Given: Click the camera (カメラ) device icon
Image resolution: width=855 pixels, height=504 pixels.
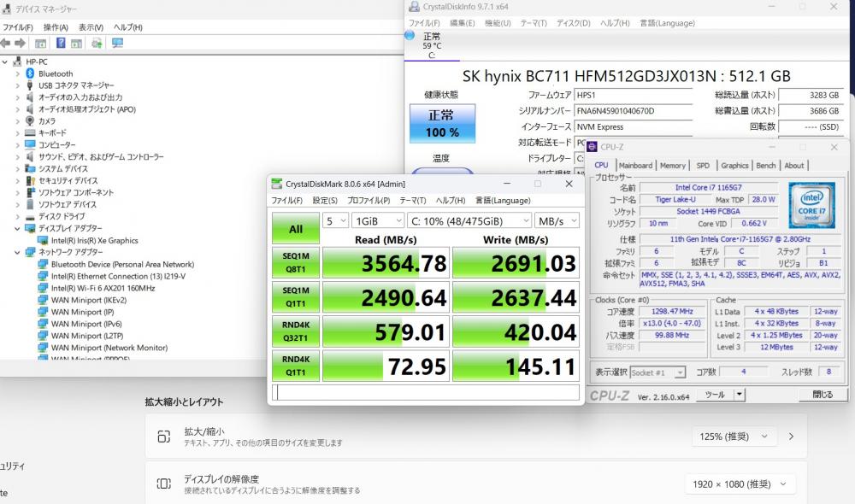Looking at the screenshot, I should coord(31,121).
